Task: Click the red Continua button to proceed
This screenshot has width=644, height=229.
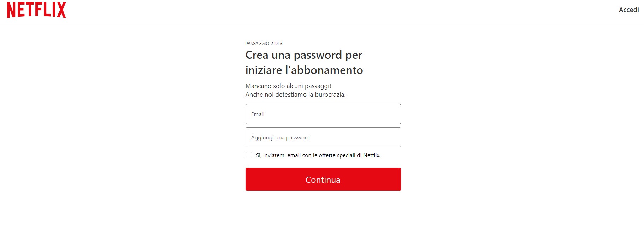Action: (x=323, y=179)
